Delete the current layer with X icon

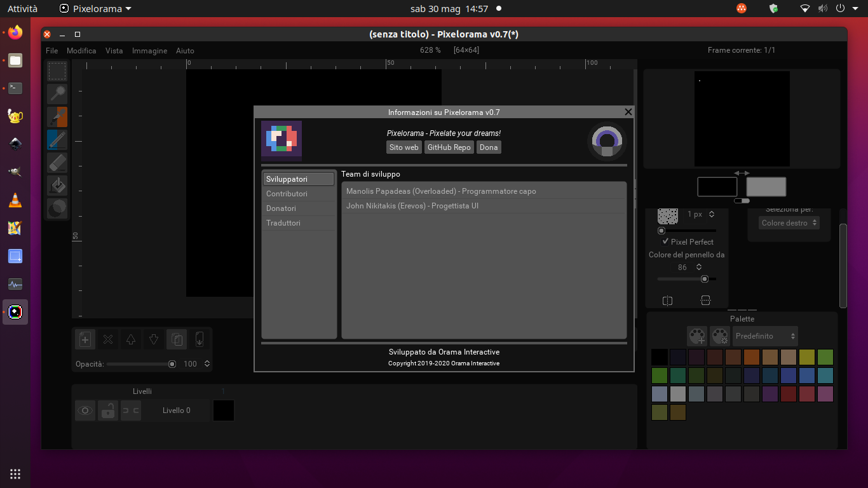108,339
